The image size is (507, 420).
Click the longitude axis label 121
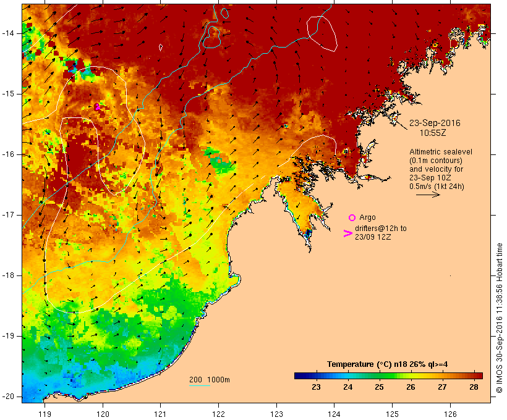pos(160,414)
